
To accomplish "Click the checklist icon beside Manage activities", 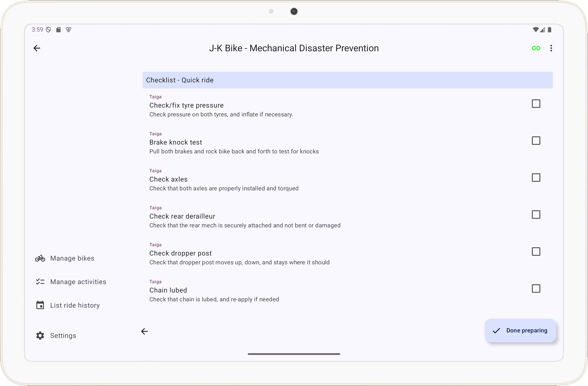I will [x=40, y=282].
